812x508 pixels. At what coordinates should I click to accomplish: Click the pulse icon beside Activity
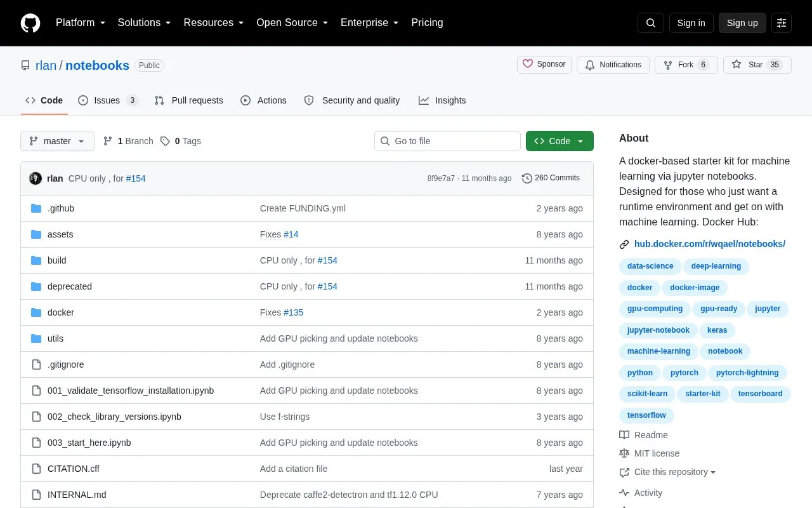click(x=624, y=493)
